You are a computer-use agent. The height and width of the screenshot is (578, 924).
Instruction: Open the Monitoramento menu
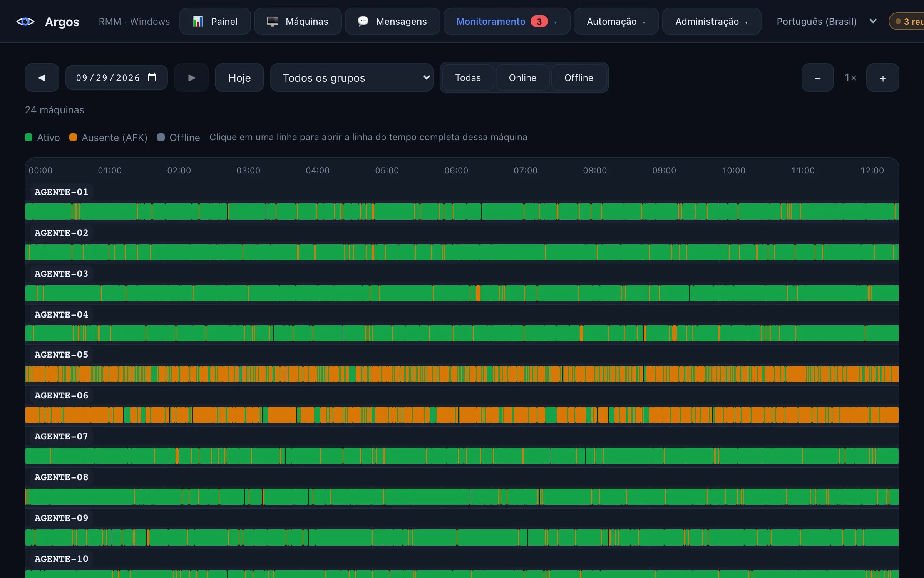coord(507,21)
